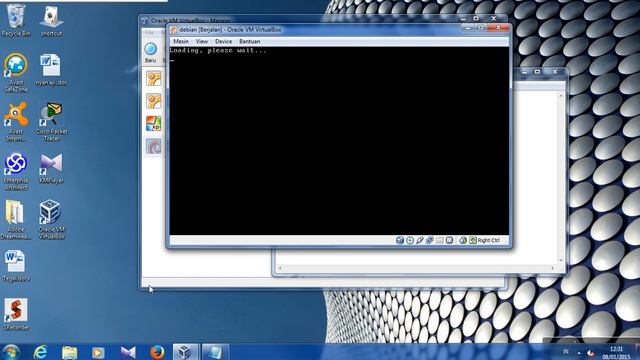Click the taskbar button right of VirtualBox
The image size is (640, 360).
coord(215,352)
